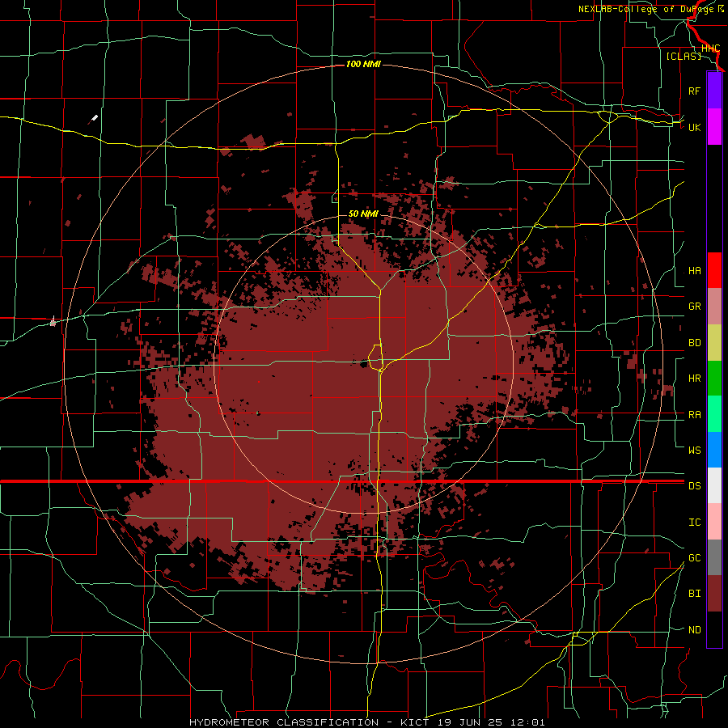Click the HA legend label
Viewport: 728px width, 728px height.
(x=694, y=271)
